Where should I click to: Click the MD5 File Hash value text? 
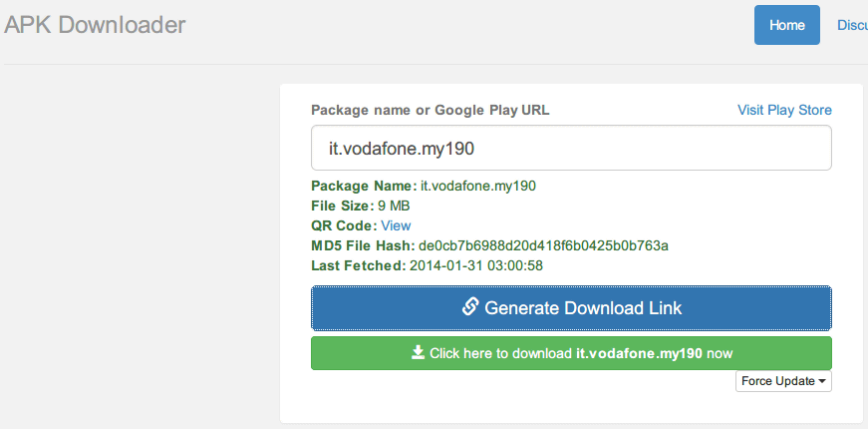pos(543,245)
